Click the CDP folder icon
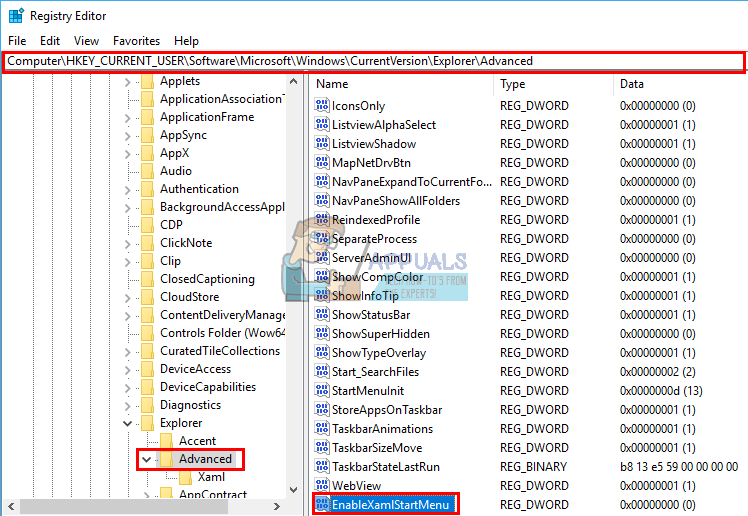 pos(147,225)
